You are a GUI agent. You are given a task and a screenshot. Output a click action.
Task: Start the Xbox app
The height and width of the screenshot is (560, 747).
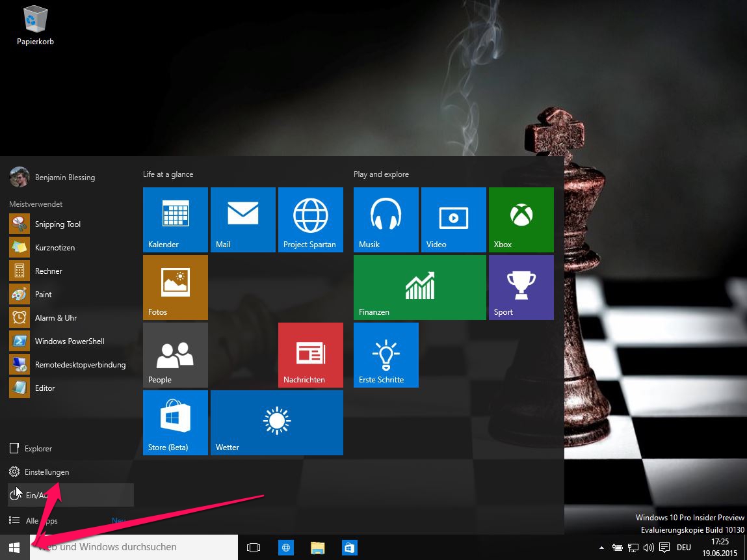coord(521,219)
